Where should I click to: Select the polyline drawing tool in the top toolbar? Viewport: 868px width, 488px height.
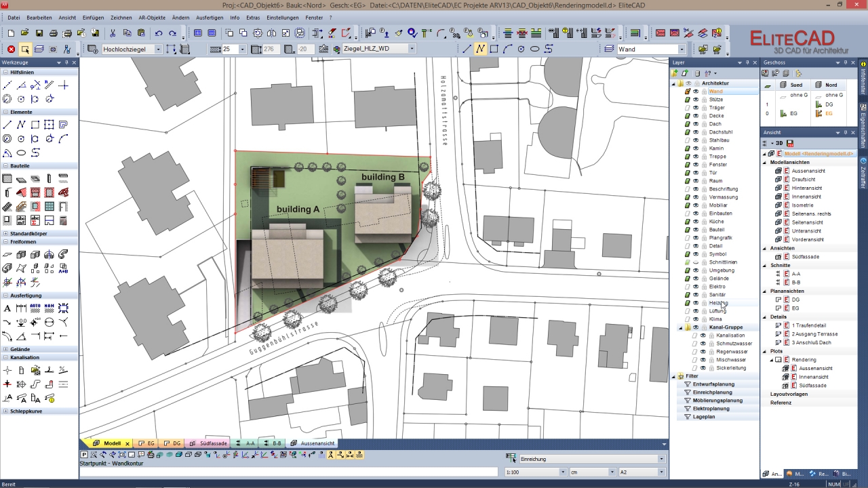pyautogui.click(x=480, y=49)
